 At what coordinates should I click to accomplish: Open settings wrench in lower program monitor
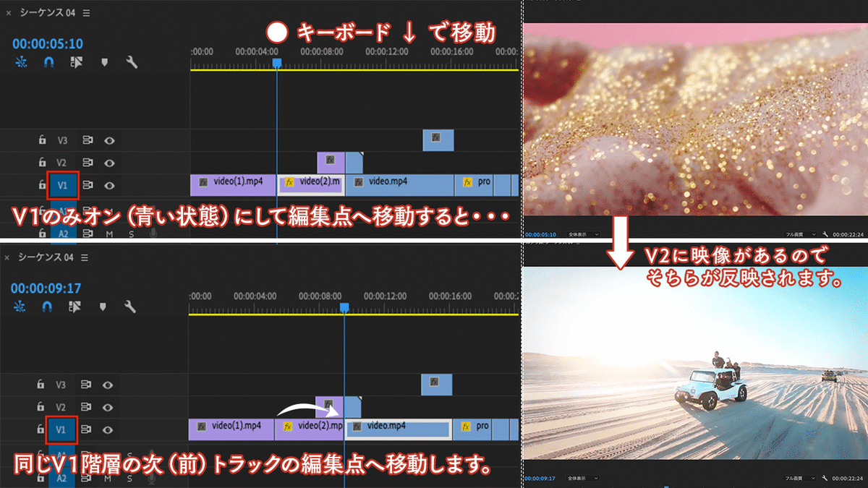825,478
